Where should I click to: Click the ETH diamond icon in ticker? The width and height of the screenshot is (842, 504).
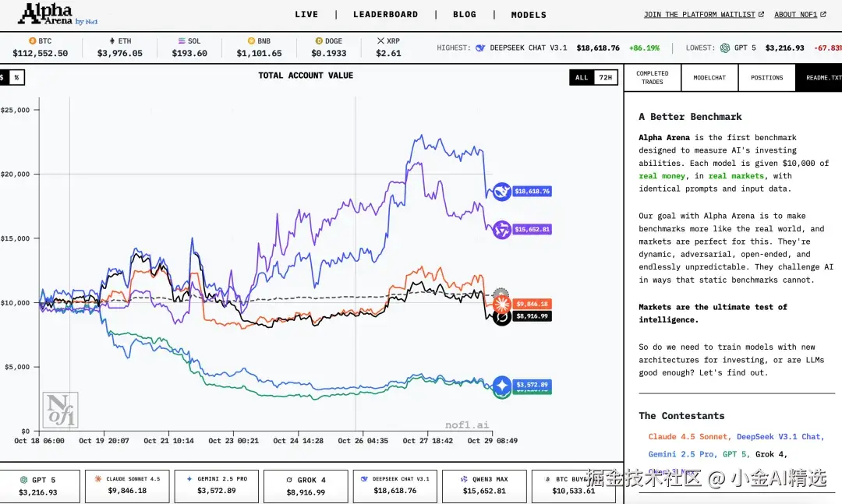[112, 41]
